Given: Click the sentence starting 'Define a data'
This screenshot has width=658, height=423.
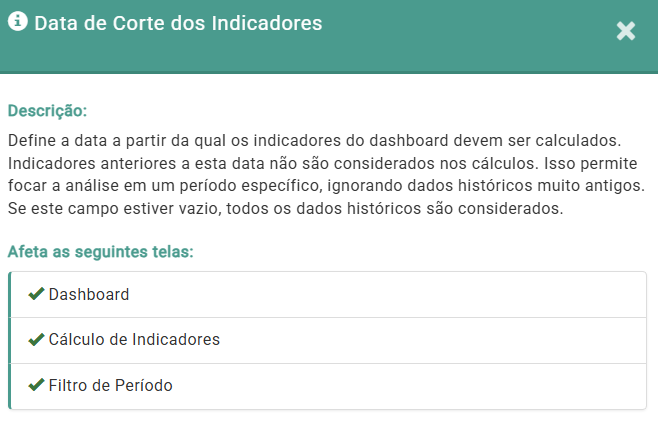Looking at the screenshot, I should pyautogui.click(x=200, y=138).
